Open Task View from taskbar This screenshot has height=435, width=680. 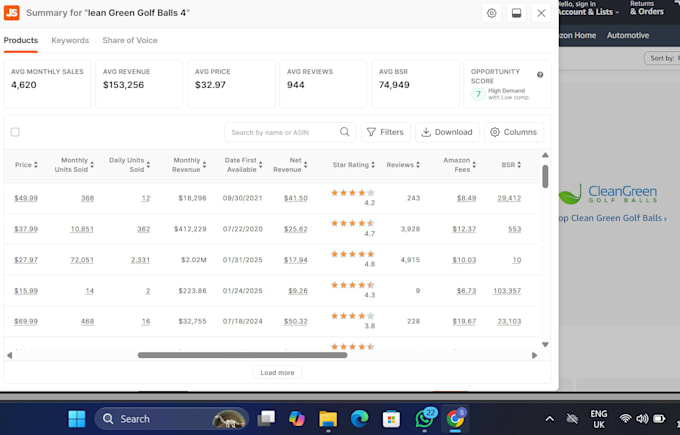[x=266, y=419]
